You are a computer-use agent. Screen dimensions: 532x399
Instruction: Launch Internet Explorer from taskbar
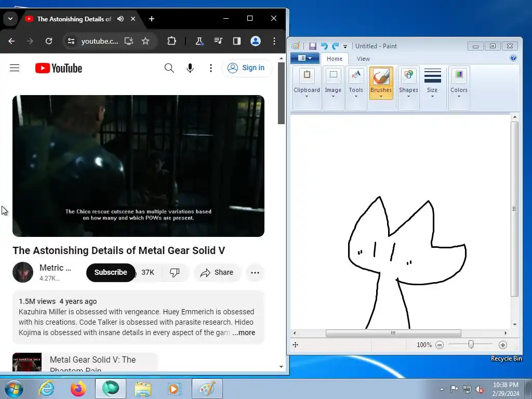[46, 389]
